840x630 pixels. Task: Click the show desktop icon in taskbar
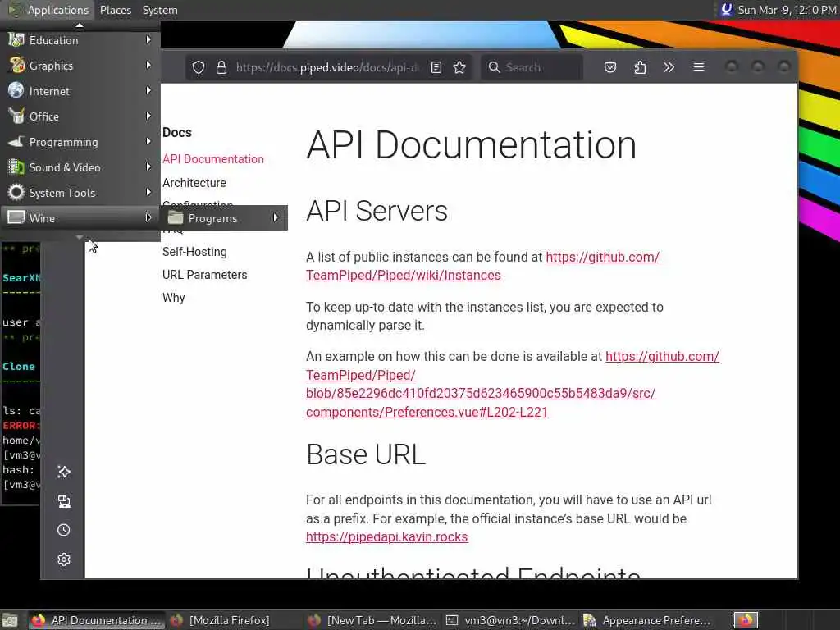[x=10, y=620]
